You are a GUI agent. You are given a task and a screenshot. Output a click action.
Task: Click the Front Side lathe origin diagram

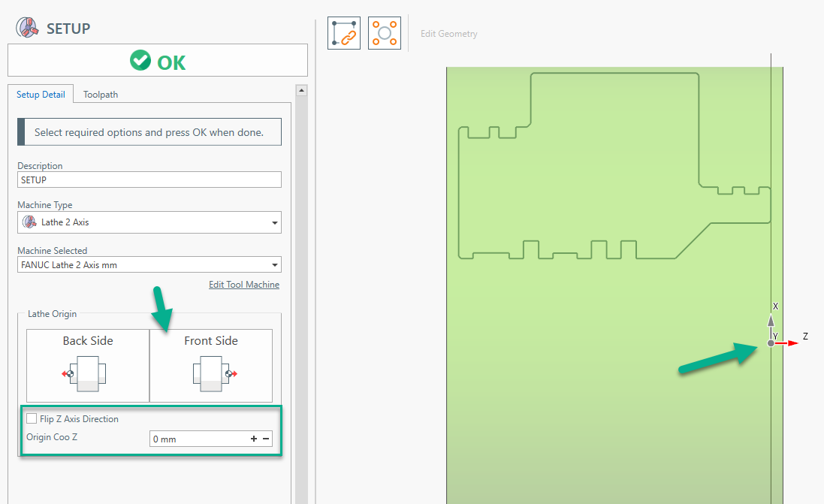pyautogui.click(x=211, y=373)
